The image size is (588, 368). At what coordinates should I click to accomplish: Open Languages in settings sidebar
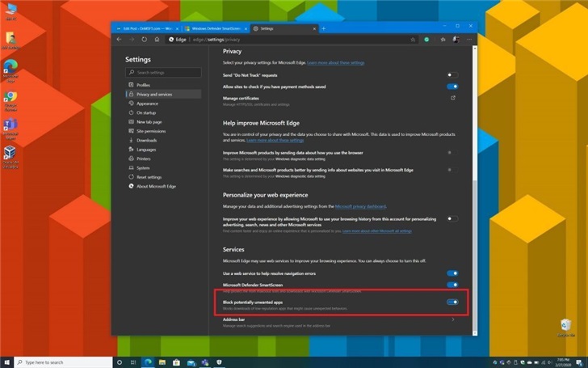point(146,150)
